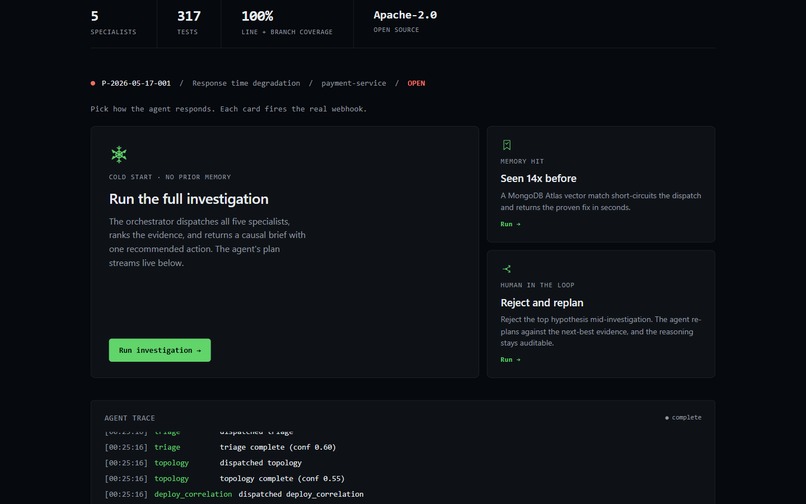Screen dimensions: 806x504
Task: Click the complete status indicator in Agent Trace
Action: (x=683, y=418)
